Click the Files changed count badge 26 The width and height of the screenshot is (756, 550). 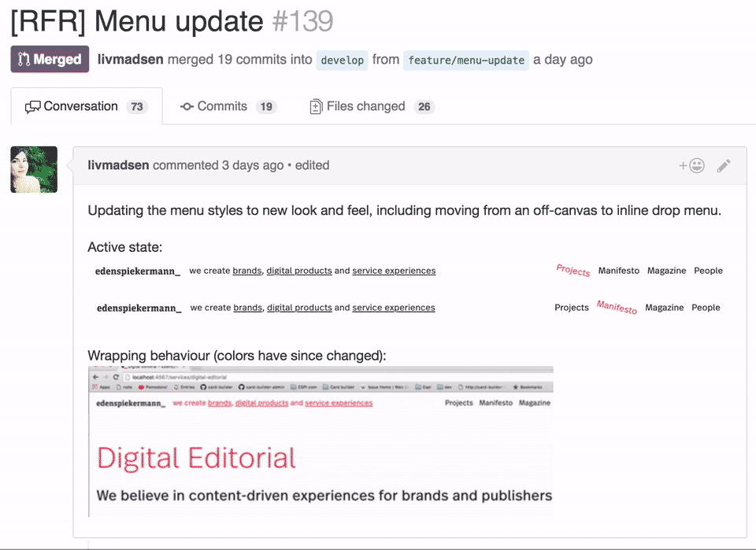(424, 107)
